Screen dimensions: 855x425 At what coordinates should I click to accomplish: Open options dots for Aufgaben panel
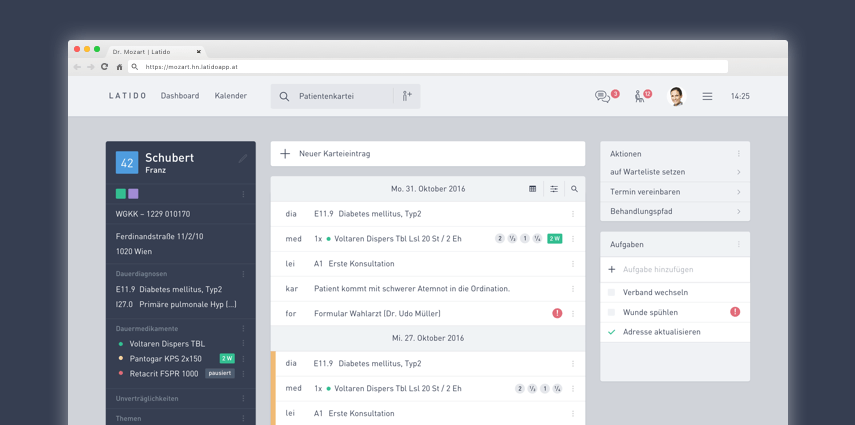[x=739, y=244]
